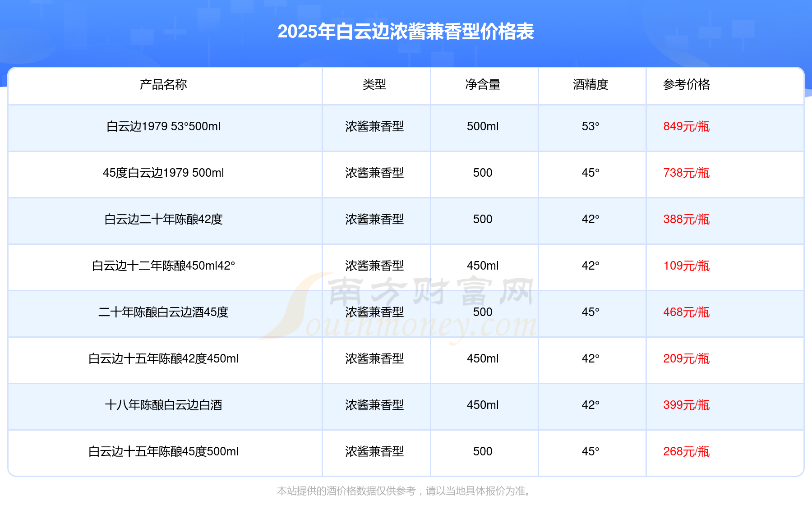Select the 净含量 column header
Image resolution: width=812 pixels, height=514 pixels.
pyautogui.click(x=483, y=84)
